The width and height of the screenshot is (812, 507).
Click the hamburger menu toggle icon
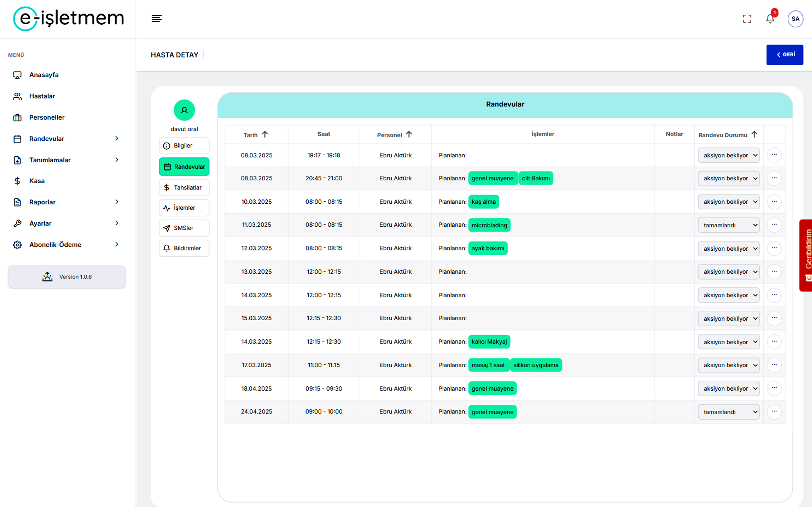(156, 18)
